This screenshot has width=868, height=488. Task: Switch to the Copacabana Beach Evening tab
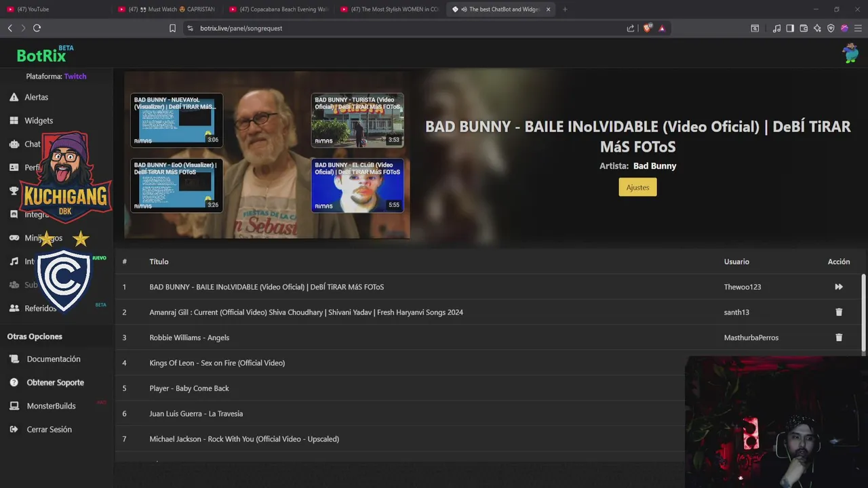point(277,9)
